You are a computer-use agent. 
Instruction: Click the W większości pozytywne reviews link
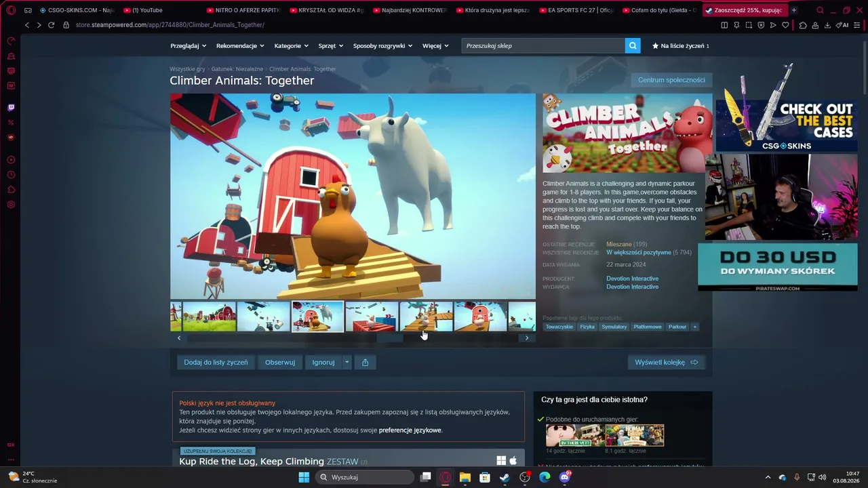click(639, 253)
